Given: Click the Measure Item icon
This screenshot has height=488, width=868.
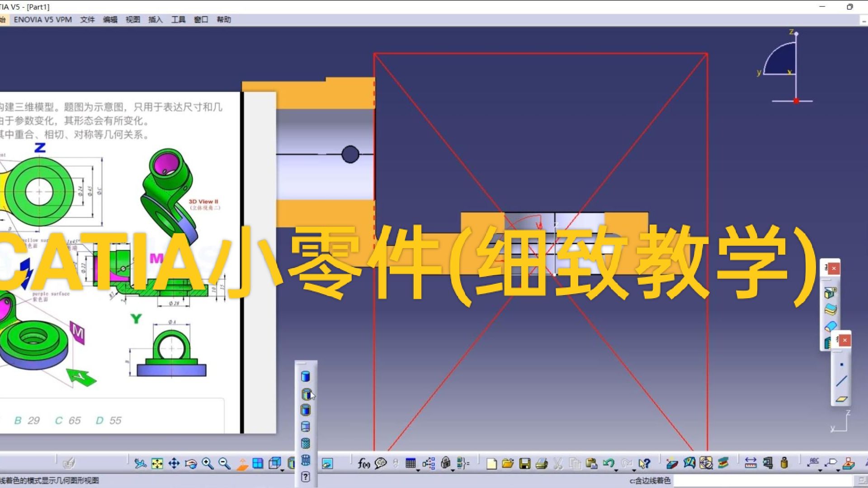Looking at the screenshot, I should [768, 463].
